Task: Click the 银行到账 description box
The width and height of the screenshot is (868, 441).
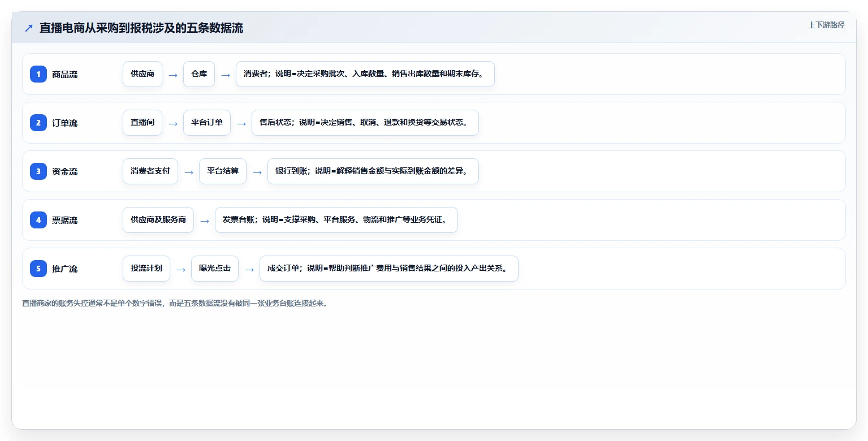Action: tap(373, 171)
